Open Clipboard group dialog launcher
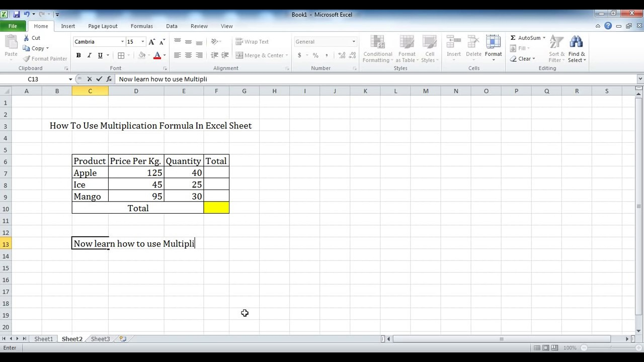Image resolution: width=644 pixels, height=362 pixels. click(66, 68)
